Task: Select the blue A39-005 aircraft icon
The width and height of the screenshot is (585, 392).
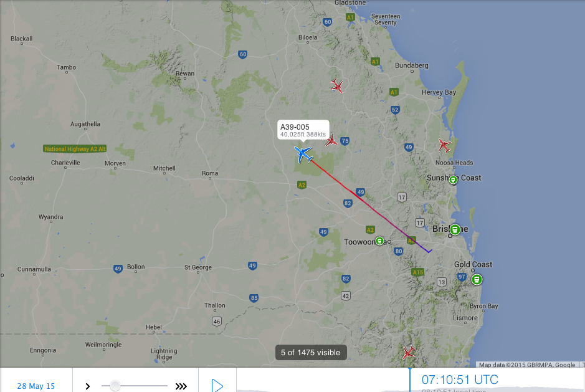Action: (303, 154)
